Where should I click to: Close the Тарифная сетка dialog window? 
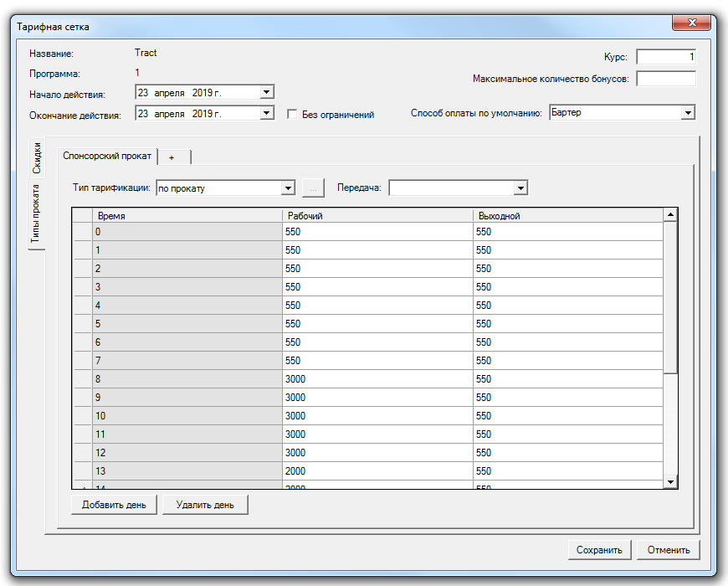point(691,23)
